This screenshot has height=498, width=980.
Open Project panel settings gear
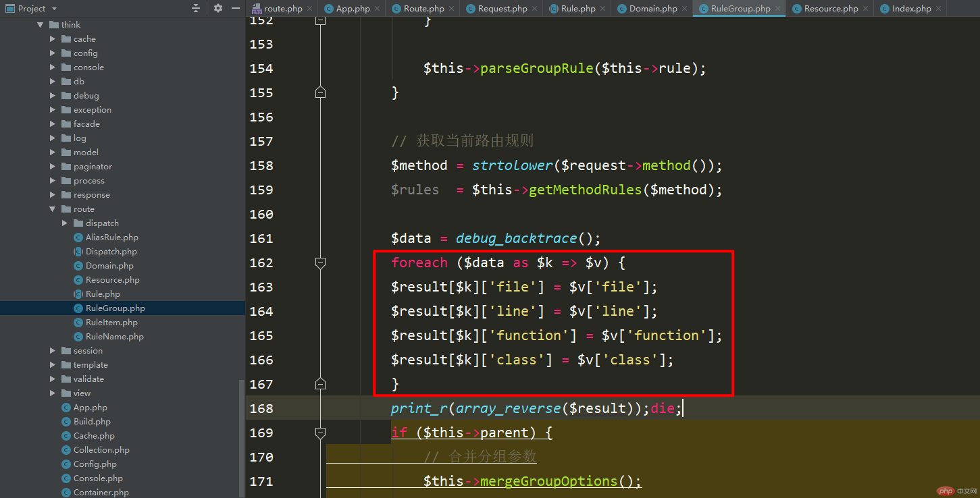click(218, 8)
